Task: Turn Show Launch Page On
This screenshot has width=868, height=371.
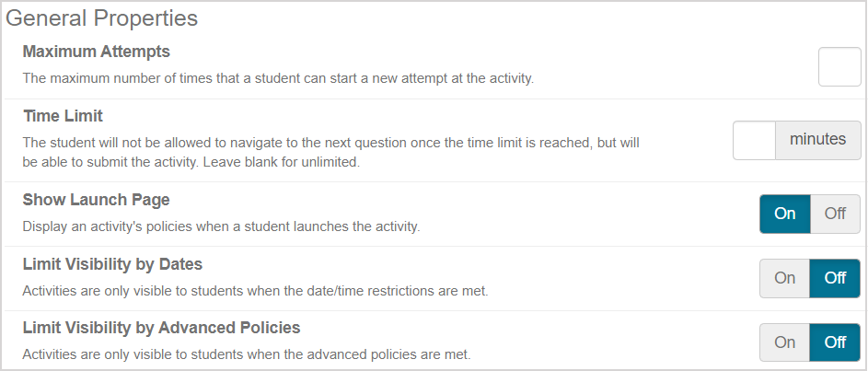Action: (x=785, y=214)
